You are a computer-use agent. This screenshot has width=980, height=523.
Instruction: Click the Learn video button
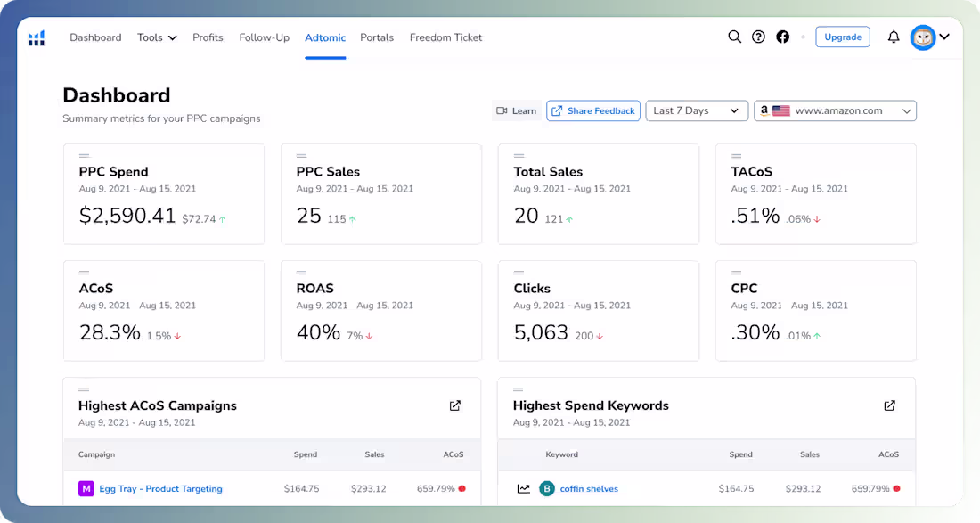pos(517,110)
